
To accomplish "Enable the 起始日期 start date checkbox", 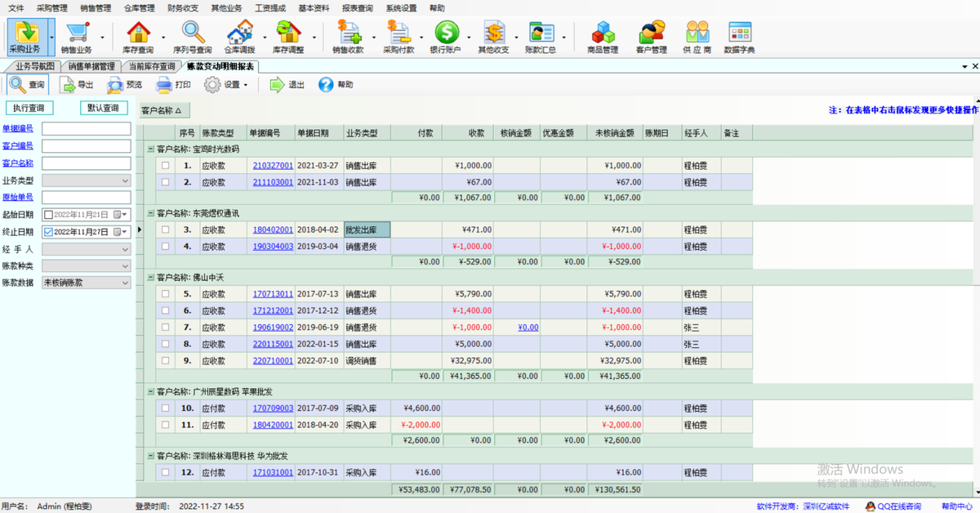I will [48, 215].
